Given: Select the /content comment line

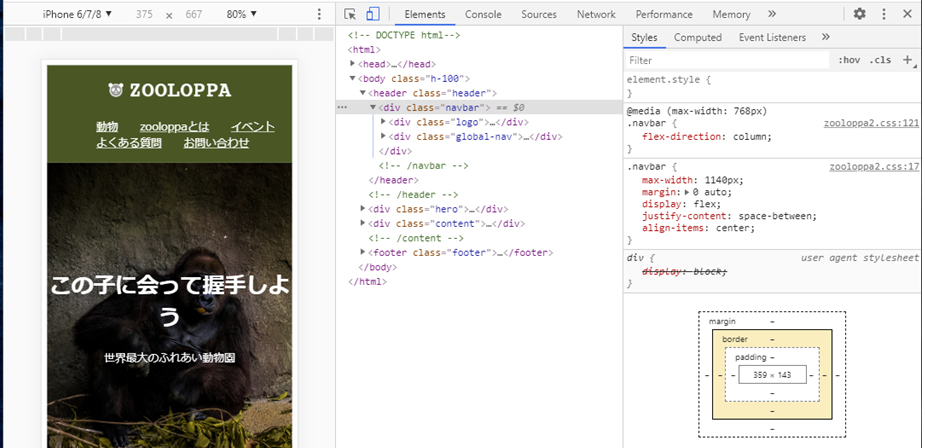Looking at the screenshot, I should coord(416,238).
